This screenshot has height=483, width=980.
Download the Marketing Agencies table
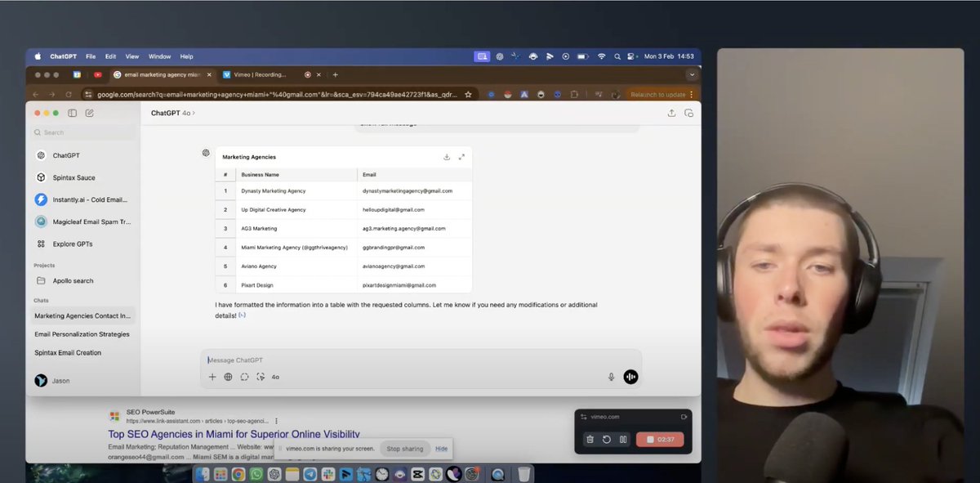pyautogui.click(x=447, y=157)
